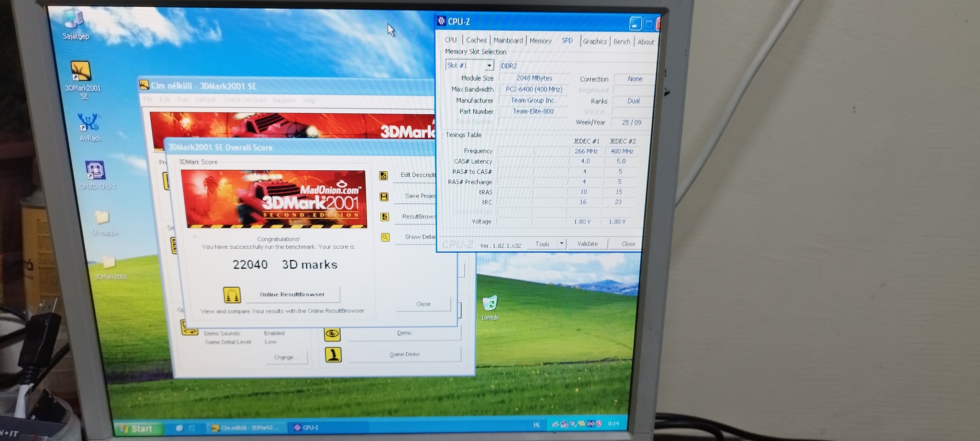The height and width of the screenshot is (441, 980).
Task: Open the Run menu in 3DMark2001 SE
Action: [183, 99]
